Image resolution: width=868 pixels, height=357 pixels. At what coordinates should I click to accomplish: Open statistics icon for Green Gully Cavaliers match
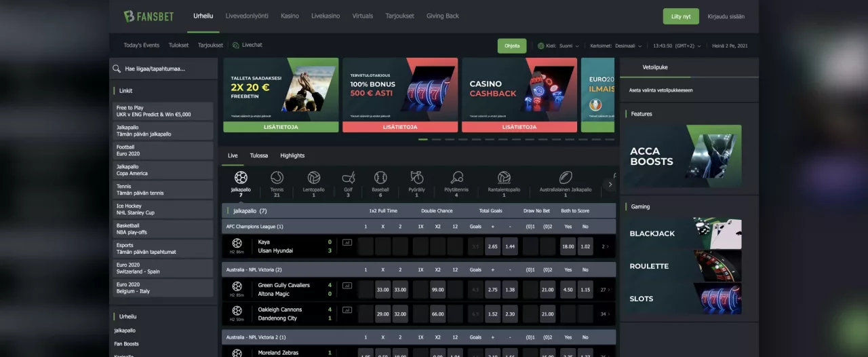click(347, 286)
